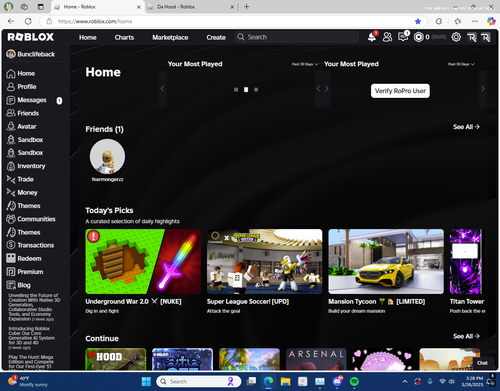500x391 pixels.
Task: Select the middle carousel dot indicator
Action: 246,90
